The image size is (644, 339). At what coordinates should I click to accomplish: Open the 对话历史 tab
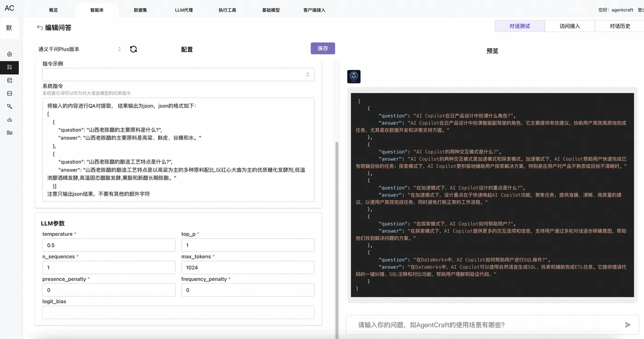click(x=620, y=26)
